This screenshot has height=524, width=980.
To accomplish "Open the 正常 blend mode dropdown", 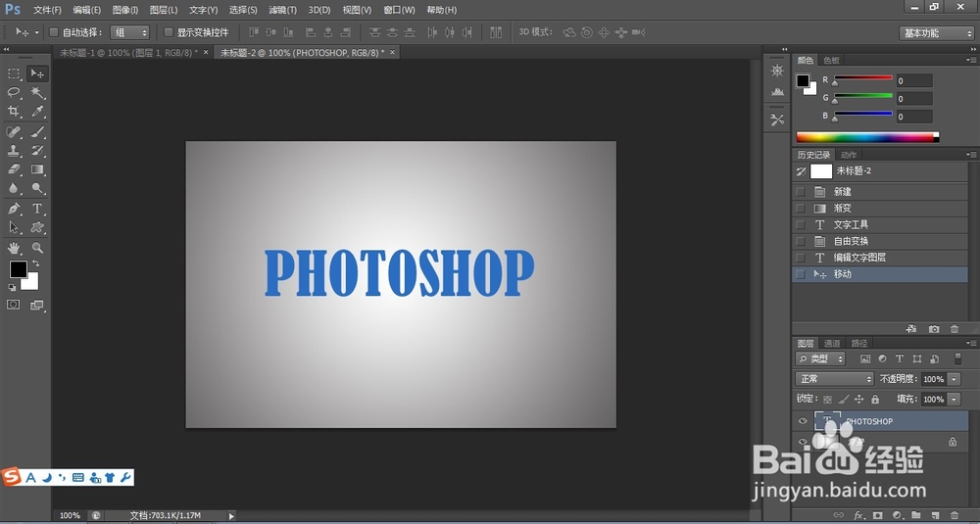I will tap(834, 378).
